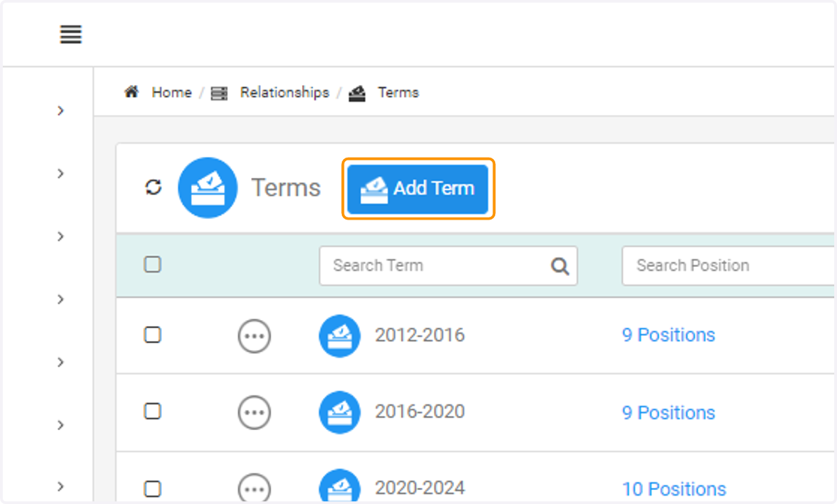Click the Terms page heading text

tap(286, 188)
